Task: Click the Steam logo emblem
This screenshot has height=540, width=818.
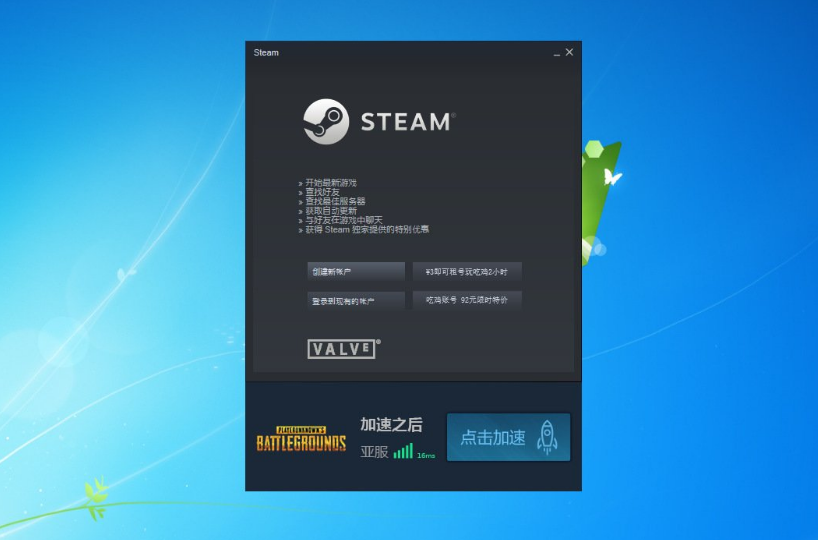Action: click(326, 122)
